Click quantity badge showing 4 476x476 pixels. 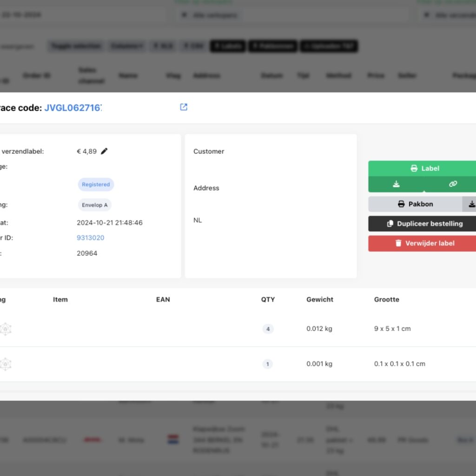(267, 329)
